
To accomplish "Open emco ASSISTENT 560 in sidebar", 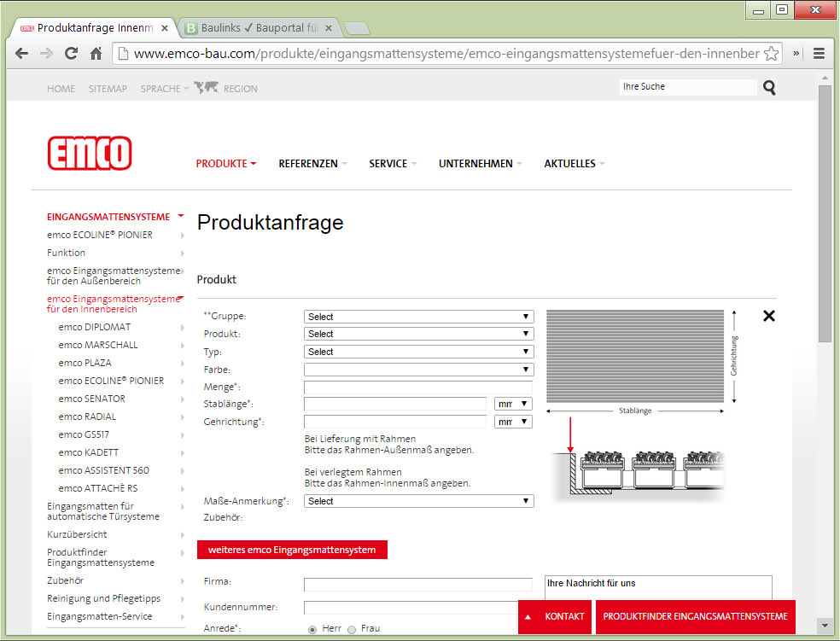I will click(103, 470).
